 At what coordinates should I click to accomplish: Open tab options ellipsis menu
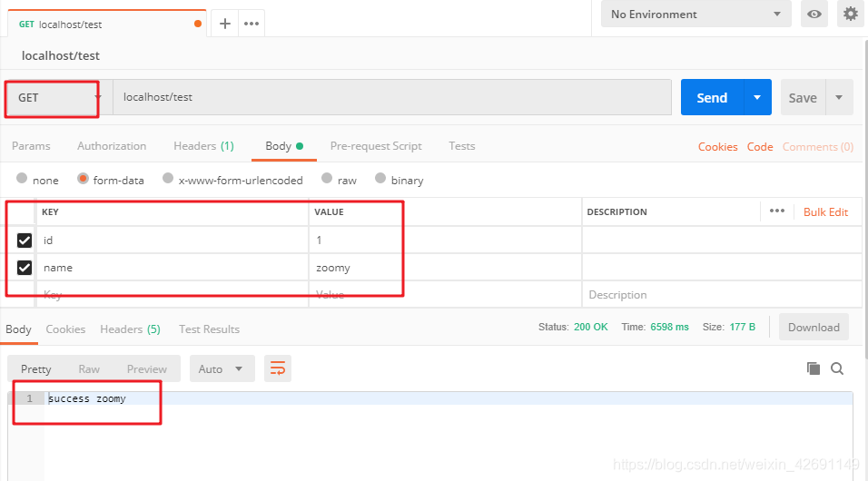[252, 24]
